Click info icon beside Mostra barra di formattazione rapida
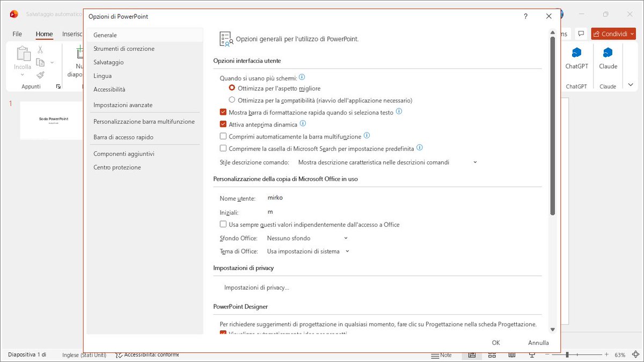644x362 pixels. click(x=399, y=112)
